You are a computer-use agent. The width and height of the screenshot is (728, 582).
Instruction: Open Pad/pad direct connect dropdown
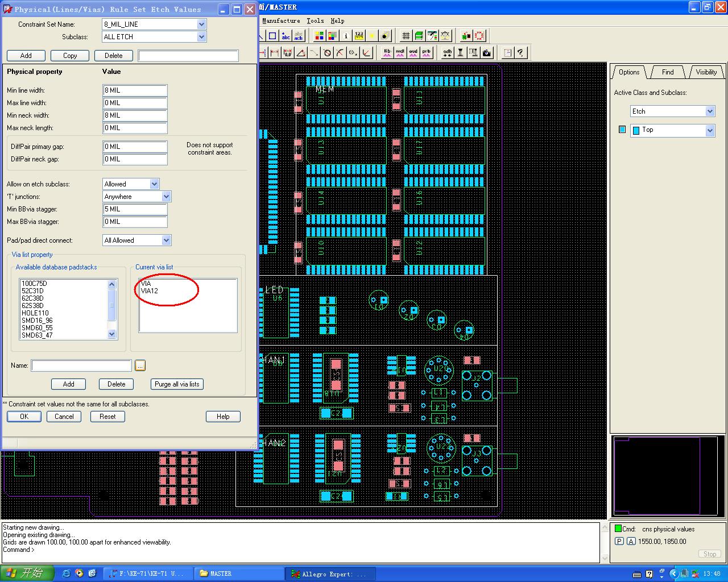click(166, 240)
